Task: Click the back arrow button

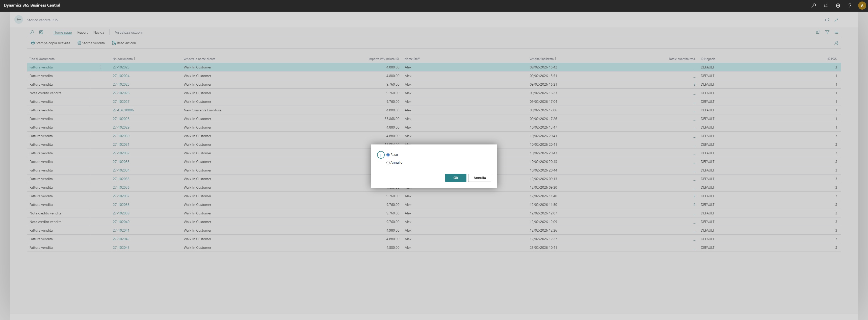Action: (x=18, y=19)
